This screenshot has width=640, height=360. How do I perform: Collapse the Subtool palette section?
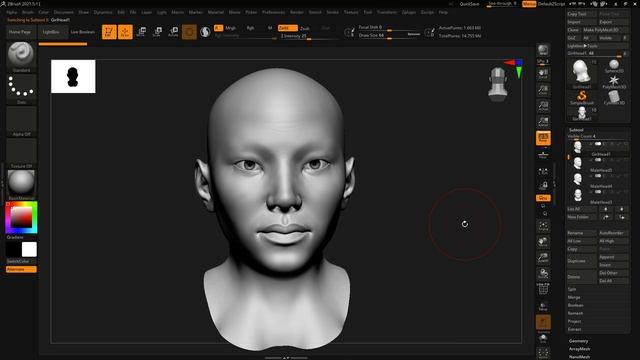pos(576,130)
